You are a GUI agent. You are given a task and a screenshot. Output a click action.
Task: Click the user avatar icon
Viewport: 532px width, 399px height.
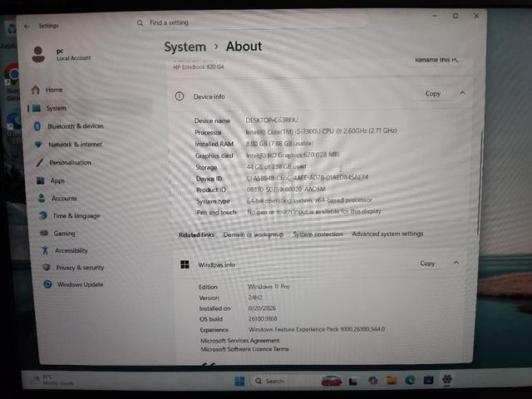pyautogui.click(x=38, y=54)
